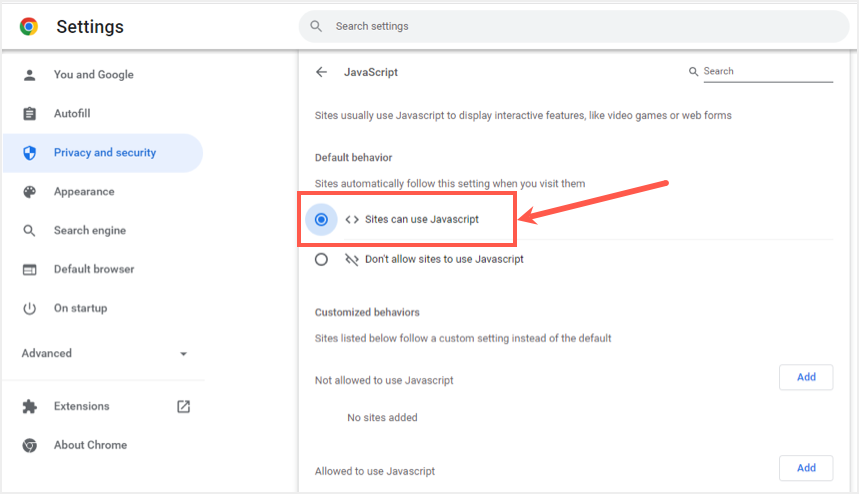
Task: Click the Extensions puzzle piece icon
Action: click(x=30, y=406)
